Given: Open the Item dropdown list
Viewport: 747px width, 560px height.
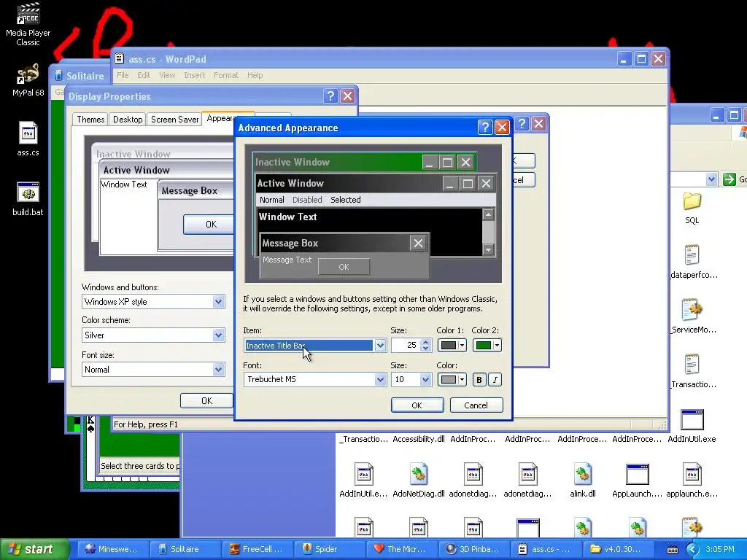Looking at the screenshot, I should (x=379, y=345).
